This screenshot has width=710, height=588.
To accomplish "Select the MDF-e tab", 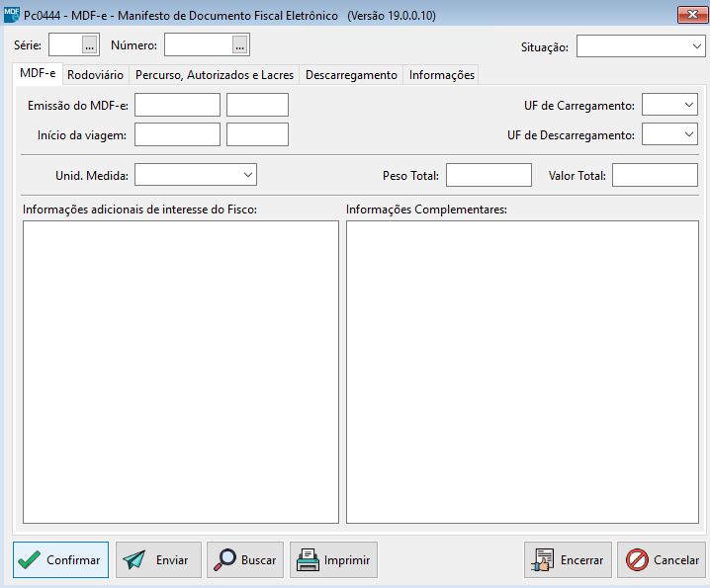I will pos(38,74).
